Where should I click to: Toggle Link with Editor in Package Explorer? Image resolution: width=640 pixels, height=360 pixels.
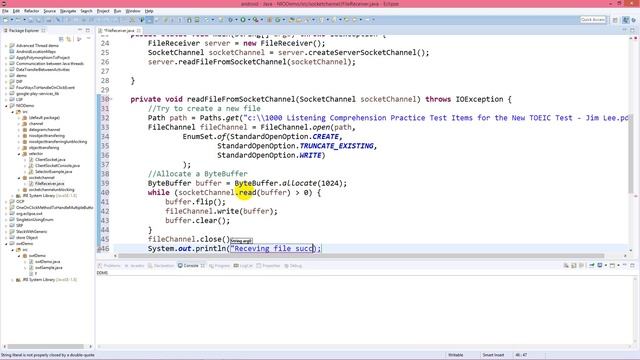click(x=69, y=39)
